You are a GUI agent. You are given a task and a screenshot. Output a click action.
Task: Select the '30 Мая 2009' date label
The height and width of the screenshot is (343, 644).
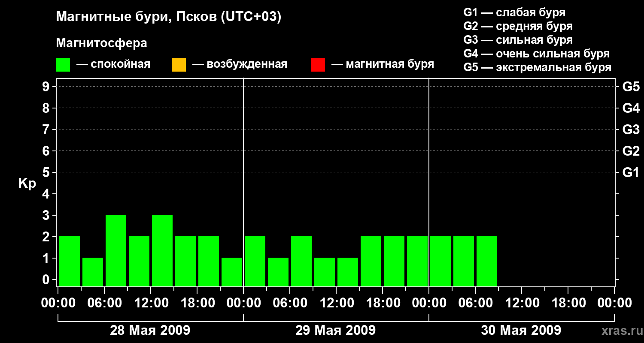click(x=521, y=331)
